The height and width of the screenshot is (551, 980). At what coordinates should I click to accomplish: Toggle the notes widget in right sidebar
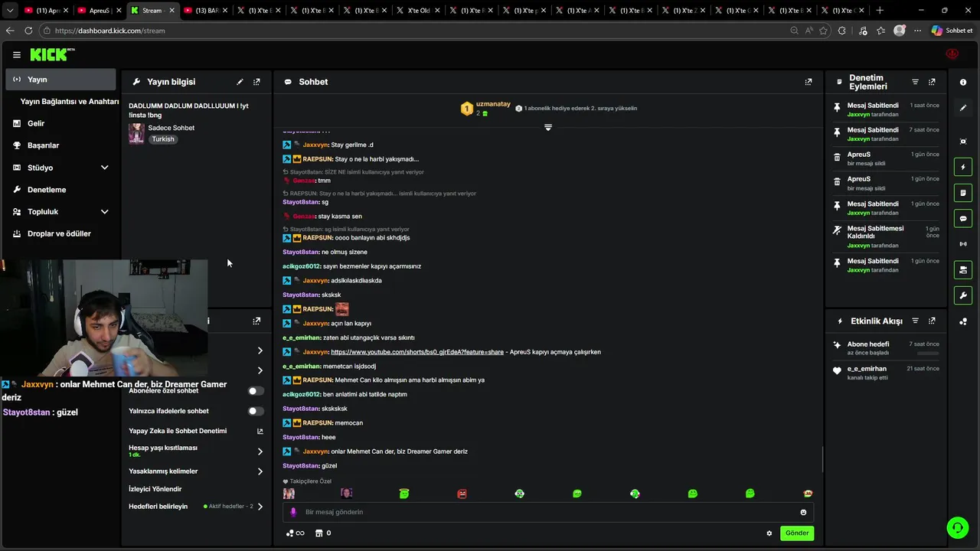(x=963, y=193)
